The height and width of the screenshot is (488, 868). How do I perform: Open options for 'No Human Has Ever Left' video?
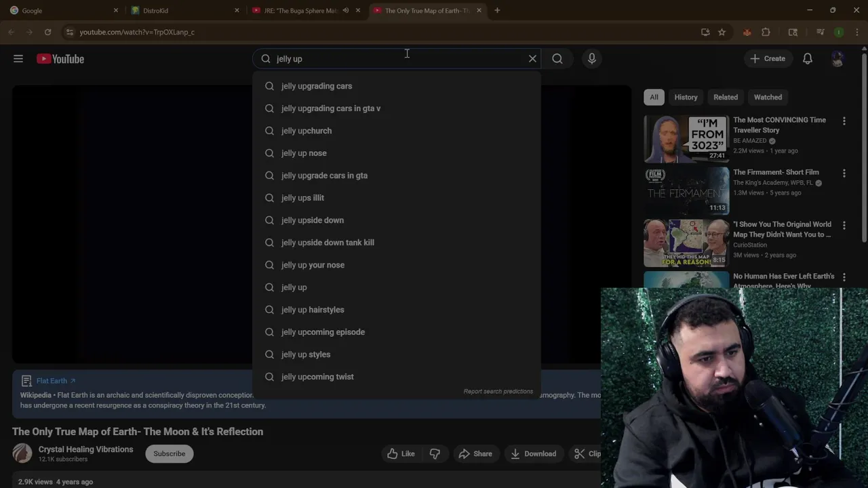click(x=844, y=277)
